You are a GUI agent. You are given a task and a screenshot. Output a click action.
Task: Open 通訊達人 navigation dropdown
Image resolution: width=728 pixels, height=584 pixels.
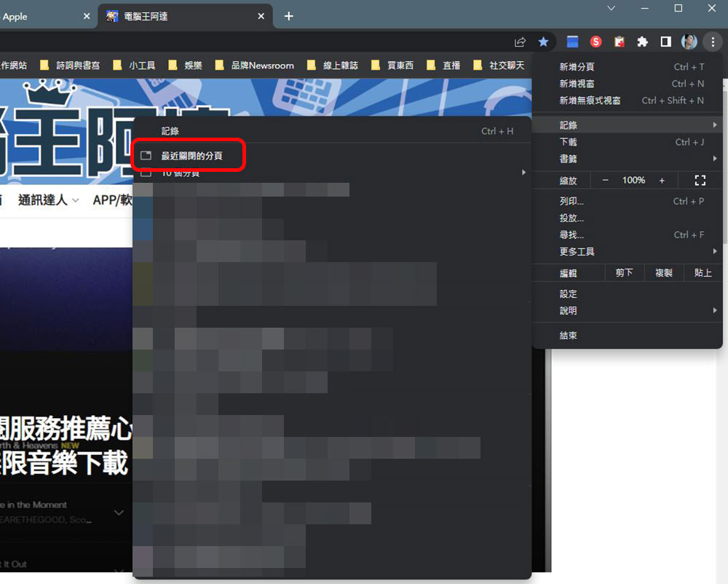coord(48,200)
